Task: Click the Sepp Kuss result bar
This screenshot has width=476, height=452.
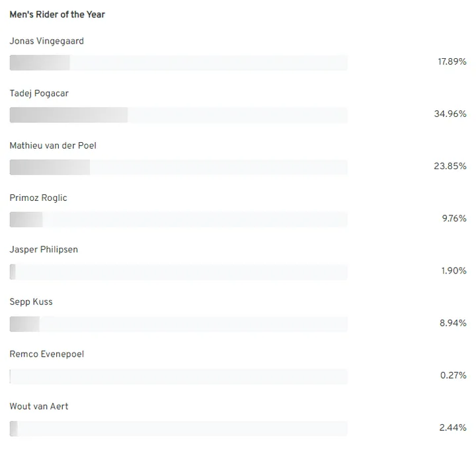Action: tap(178, 324)
